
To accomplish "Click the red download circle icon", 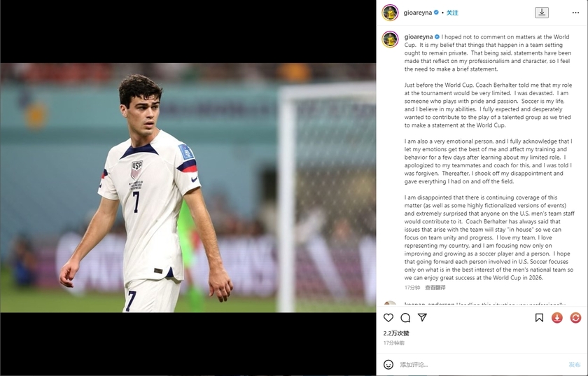I will click(x=557, y=318).
